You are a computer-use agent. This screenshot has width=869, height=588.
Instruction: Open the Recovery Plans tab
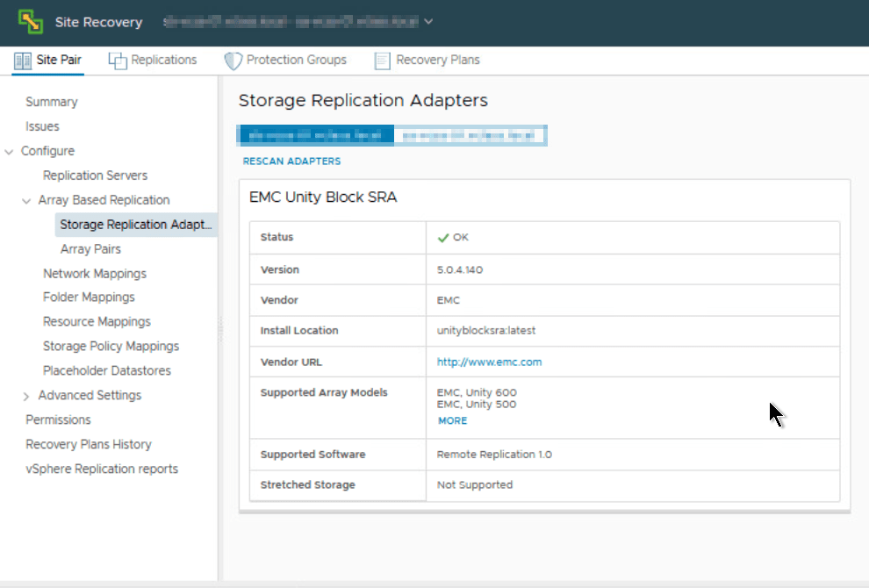click(437, 61)
